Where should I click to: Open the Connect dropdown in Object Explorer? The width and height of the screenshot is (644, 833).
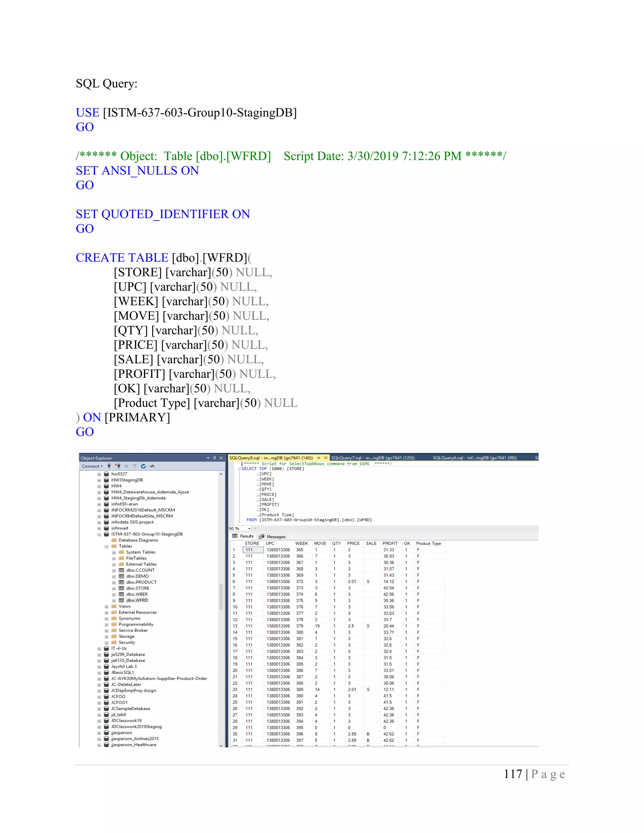pos(92,466)
